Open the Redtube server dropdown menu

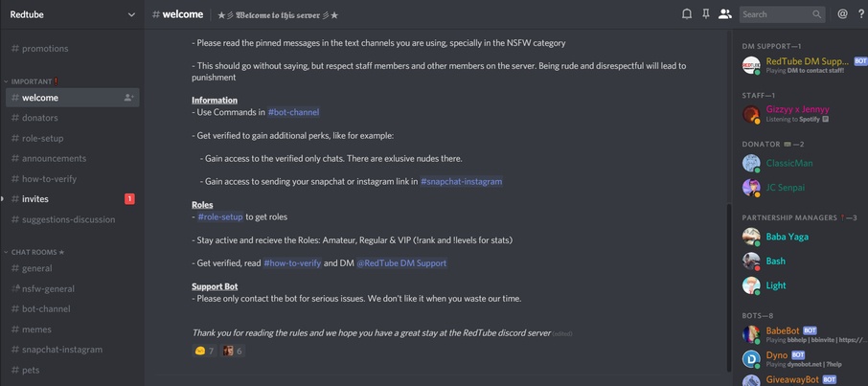coord(131,14)
